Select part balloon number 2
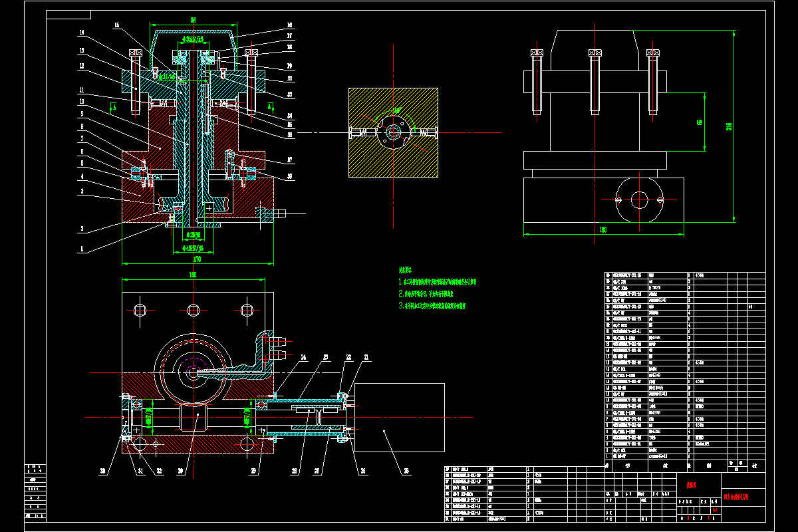798x532 pixels. click(x=82, y=227)
